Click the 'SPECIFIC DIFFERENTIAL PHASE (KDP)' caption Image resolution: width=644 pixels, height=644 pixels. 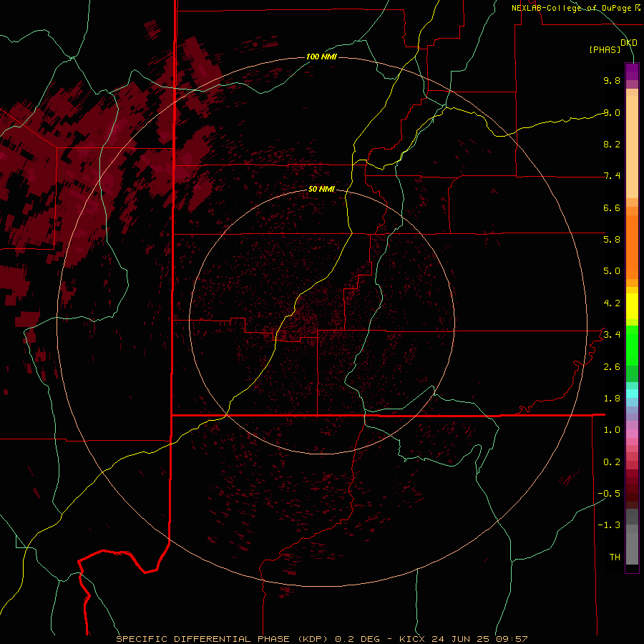coord(221,639)
